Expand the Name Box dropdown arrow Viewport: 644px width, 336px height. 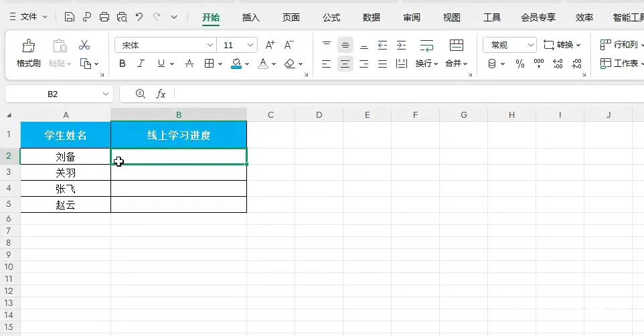(106, 94)
